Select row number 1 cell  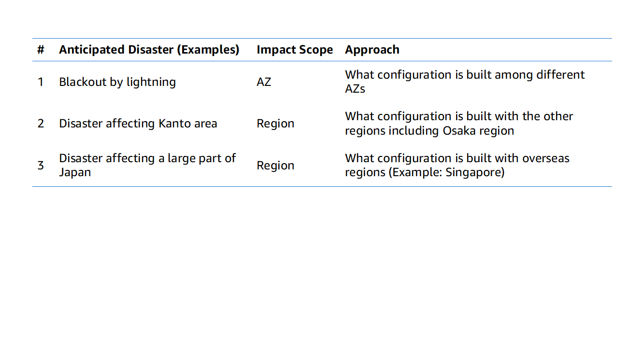coord(41,82)
